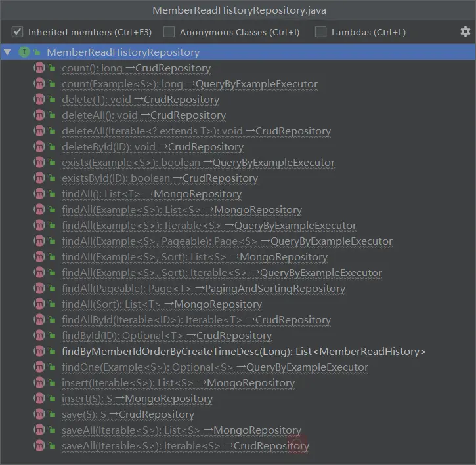
Task: Select save(S): S →CrudRepository
Action: point(128,414)
